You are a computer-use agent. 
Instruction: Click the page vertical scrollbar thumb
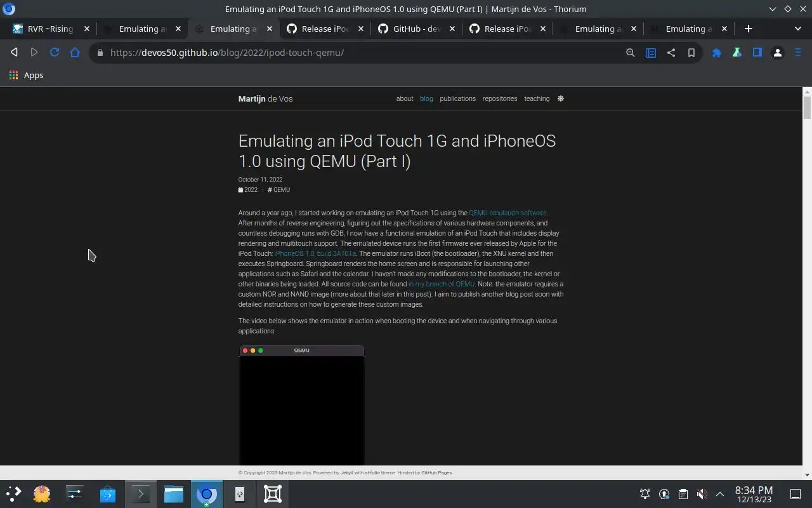(807, 107)
